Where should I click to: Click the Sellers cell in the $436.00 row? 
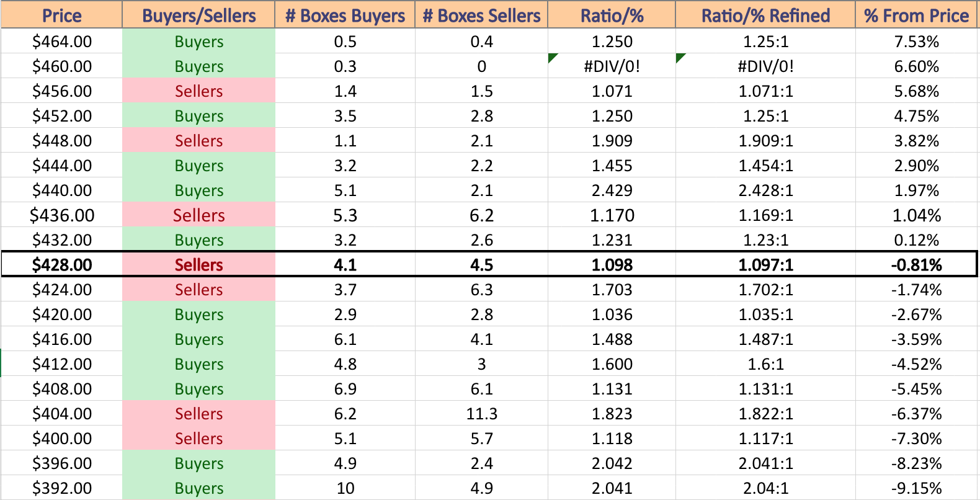[198, 215]
